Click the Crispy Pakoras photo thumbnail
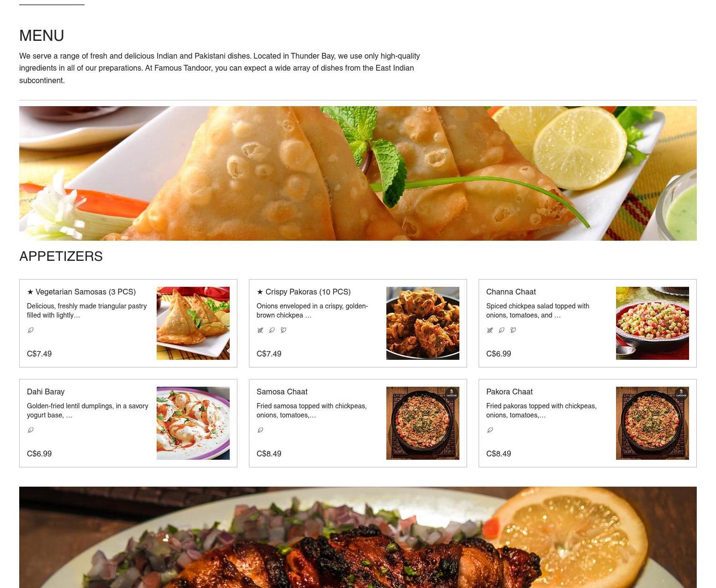The image size is (716, 588). 423,323
